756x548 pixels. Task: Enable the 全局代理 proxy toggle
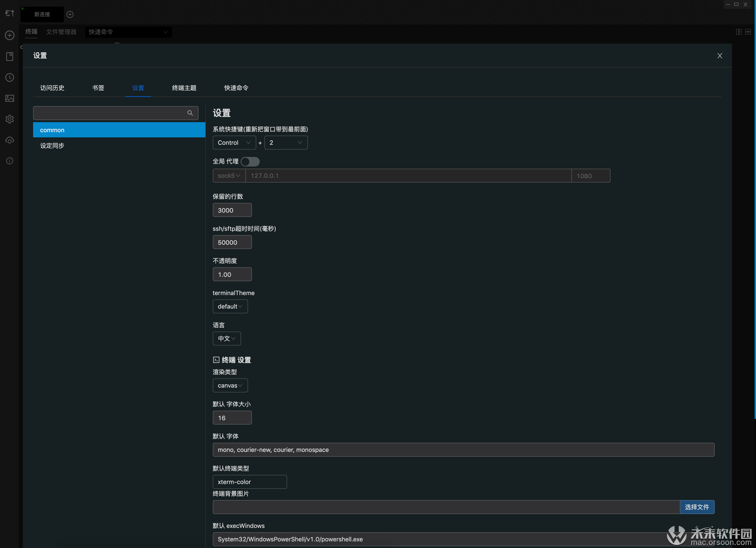pos(250,161)
